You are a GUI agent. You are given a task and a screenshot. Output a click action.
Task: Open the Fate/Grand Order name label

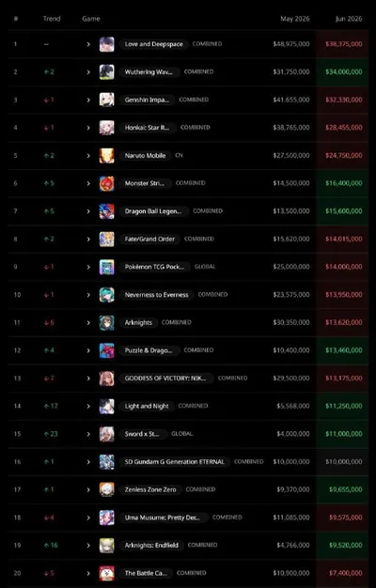[149, 240]
